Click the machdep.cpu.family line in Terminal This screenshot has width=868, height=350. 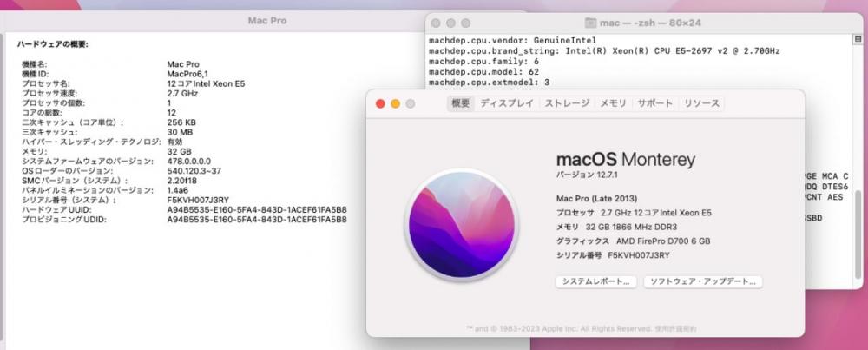[483, 62]
